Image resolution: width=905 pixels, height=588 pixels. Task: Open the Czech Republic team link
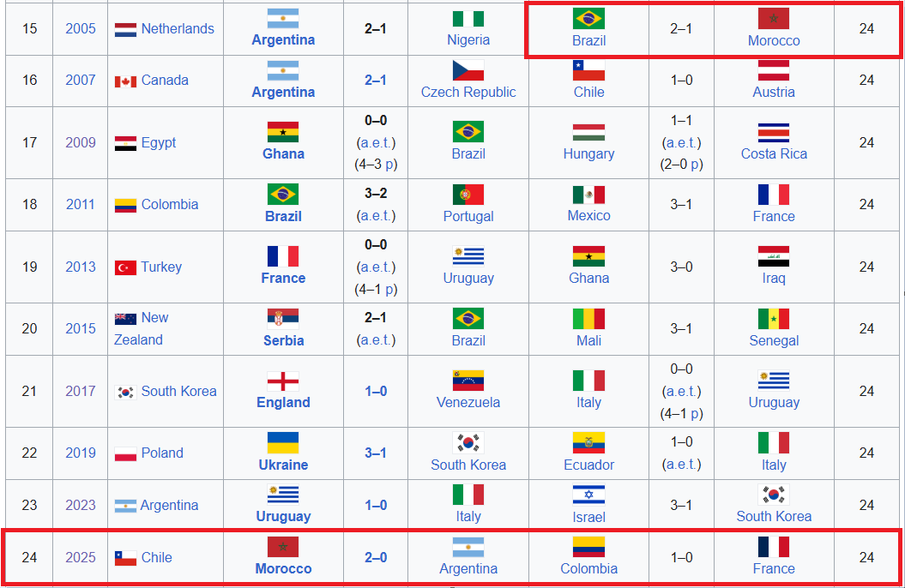pyautogui.click(x=468, y=92)
